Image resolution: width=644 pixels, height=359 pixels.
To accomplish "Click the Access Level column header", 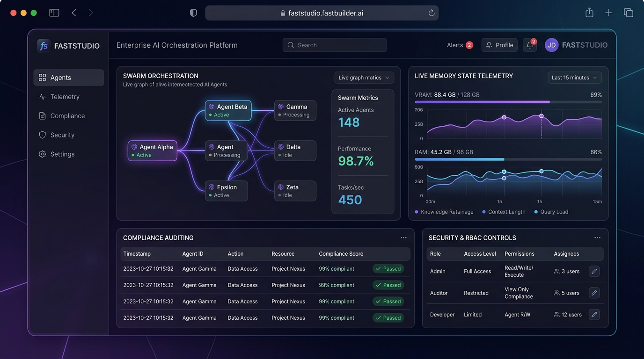I will (x=480, y=254).
